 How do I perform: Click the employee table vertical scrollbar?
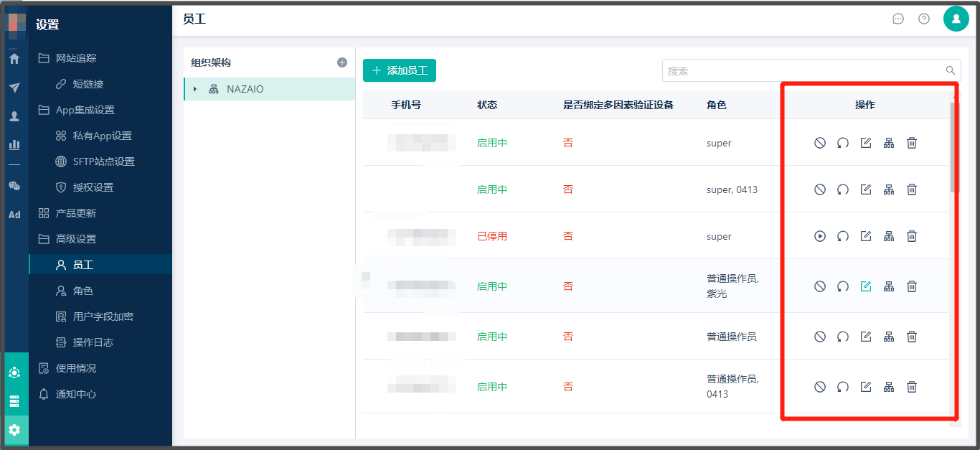tap(954, 147)
